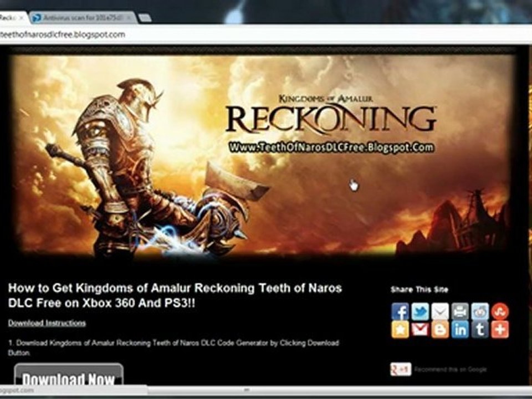Click the printer icon under Share This Site
The width and height of the screenshot is (532, 399).
tap(460, 311)
